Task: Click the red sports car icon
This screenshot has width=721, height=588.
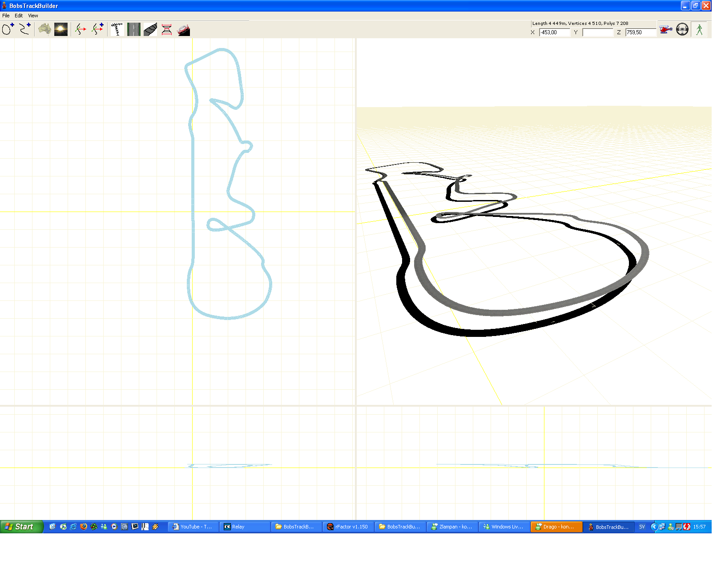Action: tap(184, 30)
